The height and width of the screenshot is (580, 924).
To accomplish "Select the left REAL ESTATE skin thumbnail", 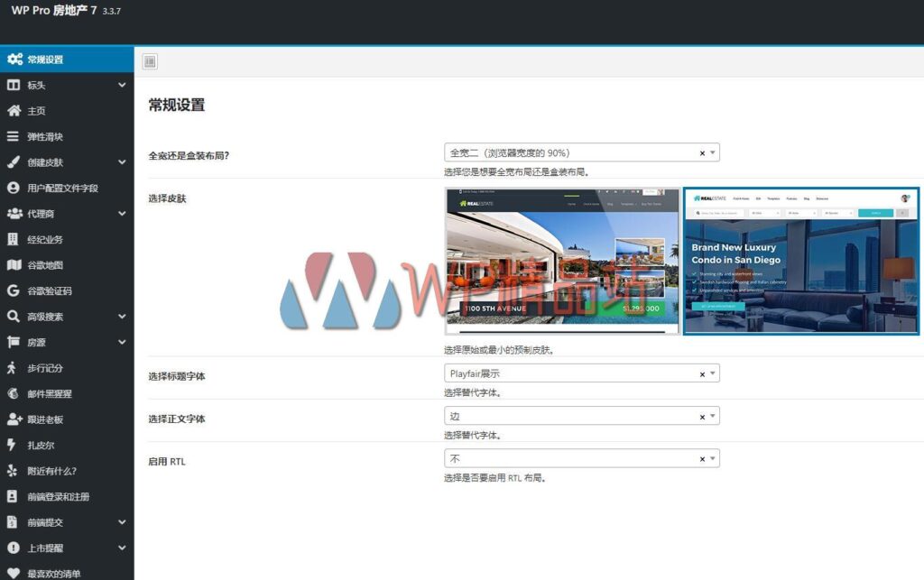I will (561, 262).
